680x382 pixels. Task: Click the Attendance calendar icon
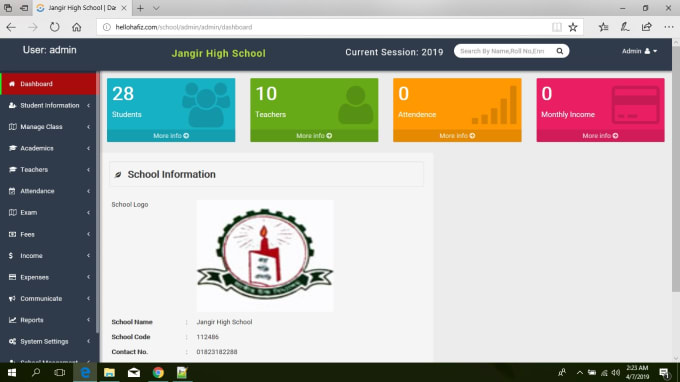12,191
